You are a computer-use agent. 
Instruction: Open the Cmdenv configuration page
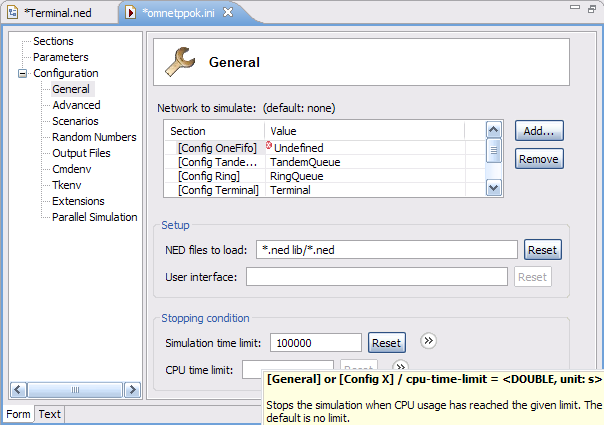[72, 169]
